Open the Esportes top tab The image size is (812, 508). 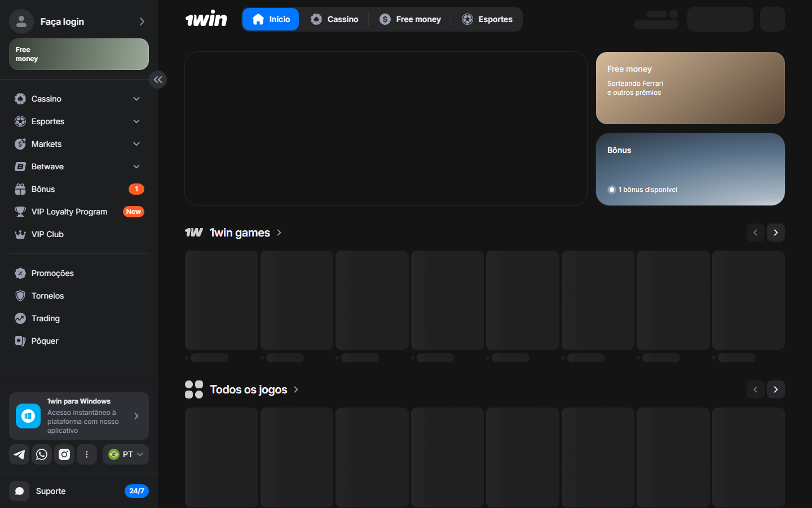[x=487, y=19]
